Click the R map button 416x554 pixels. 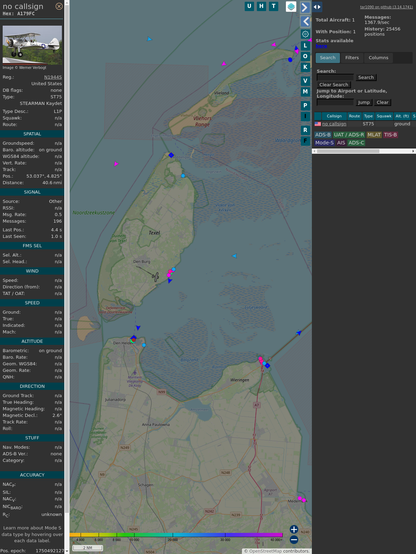[305, 130]
